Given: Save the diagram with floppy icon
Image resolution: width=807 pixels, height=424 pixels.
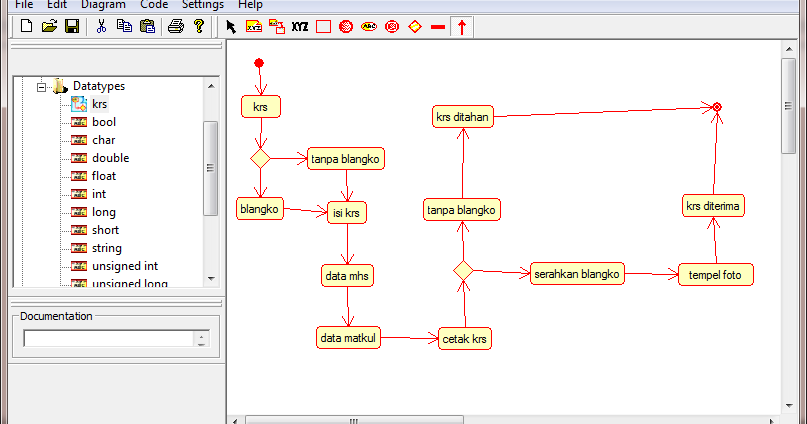Looking at the screenshot, I should click(x=72, y=26).
